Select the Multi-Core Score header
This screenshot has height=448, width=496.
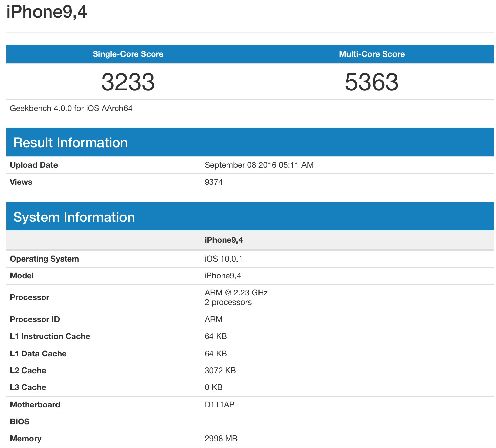pos(371,54)
